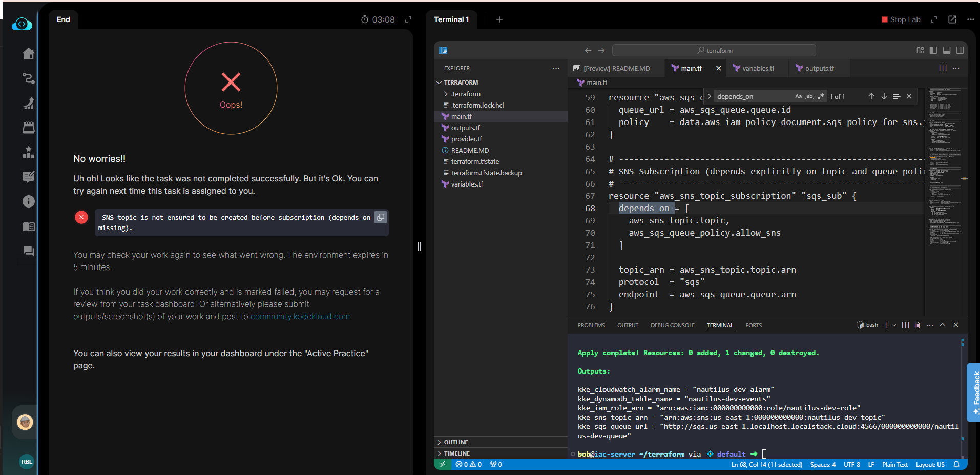Screen dimensions: 980x475
Task: Open the notifications bell in status bar
Action: point(956,465)
